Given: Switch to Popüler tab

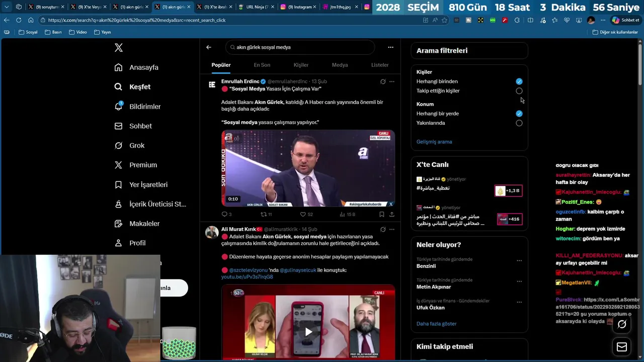Looking at the screenshot, I should click(221, 65).
